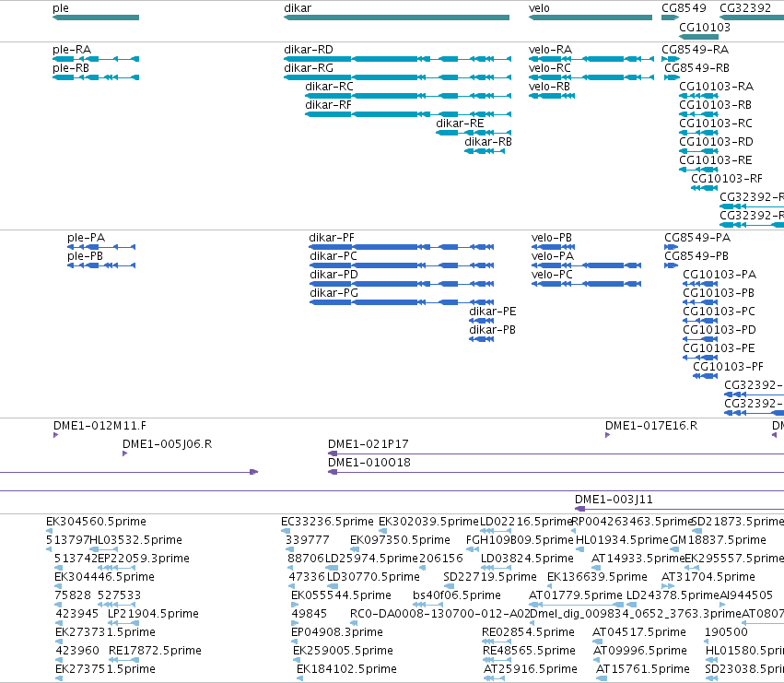Image resolution: width=784 pixels, height=683 pixels.
Task: Select transcript CG10103-RA
Action: coord(698,96)
